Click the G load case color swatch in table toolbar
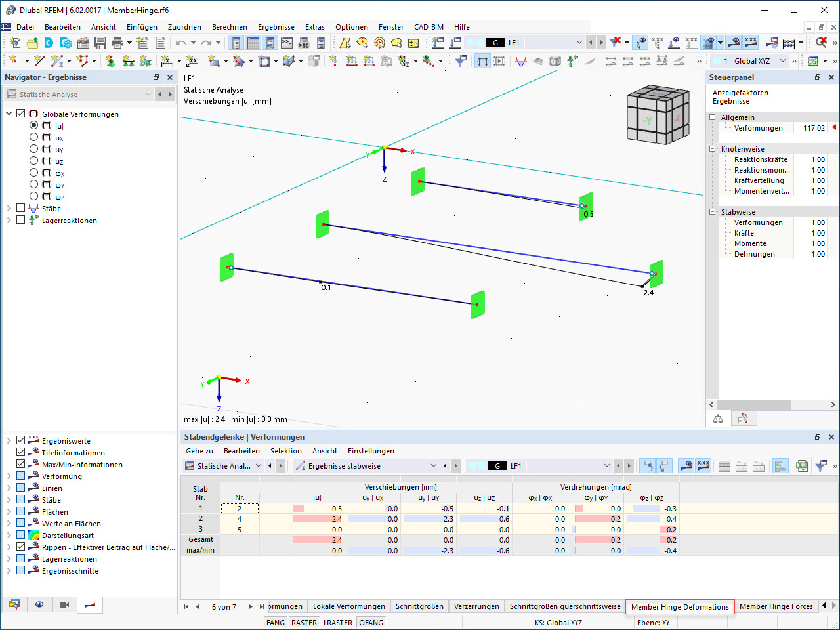 (497, 466)
